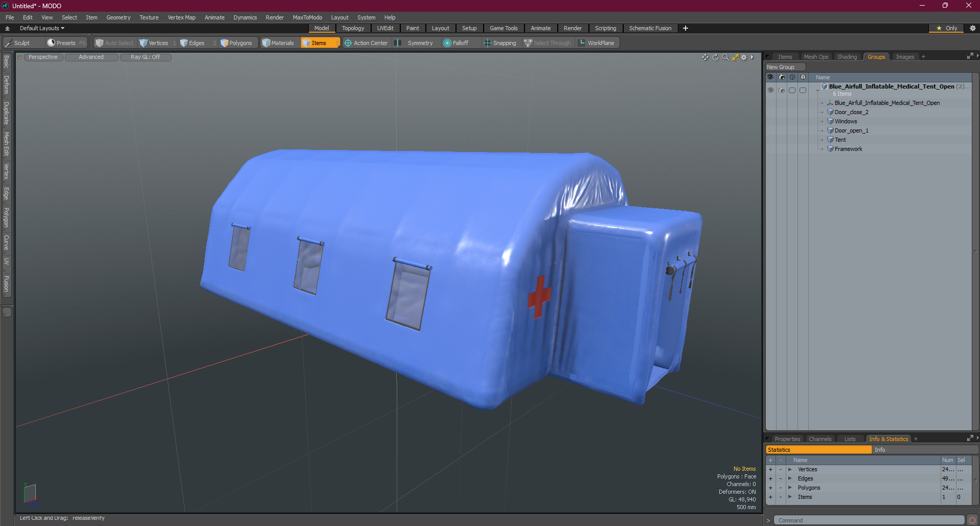
Task: Toggle Auto Select
Action: [x=115, y=43]
